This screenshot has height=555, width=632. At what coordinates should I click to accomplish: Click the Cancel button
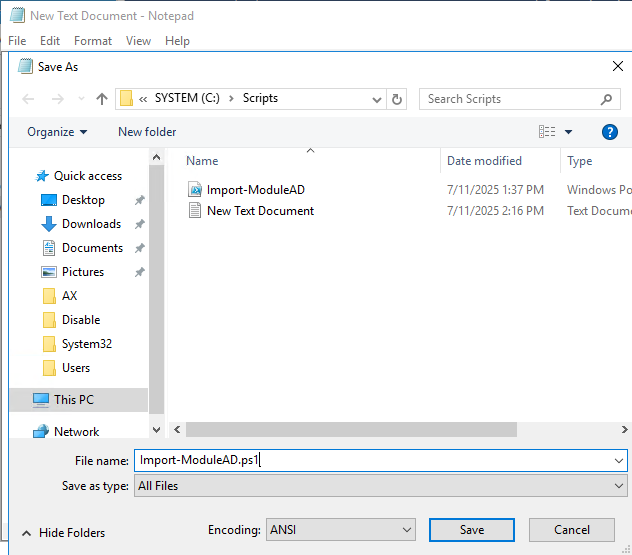(572, 530)
